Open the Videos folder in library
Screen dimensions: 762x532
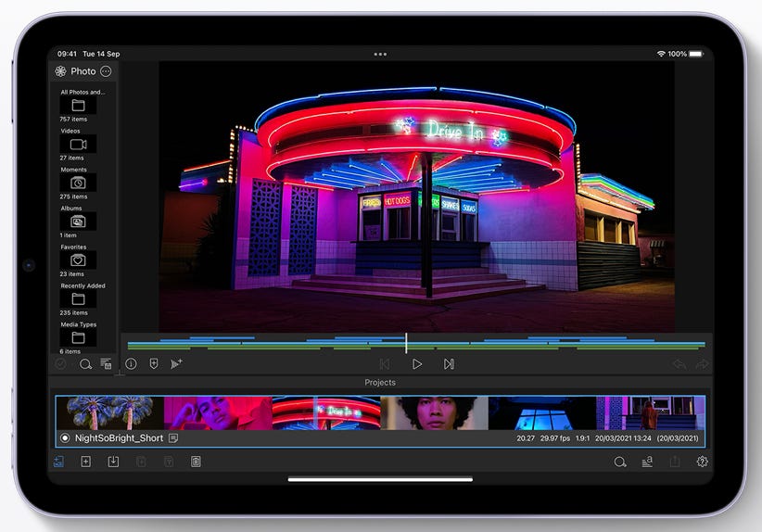tap(78, 145)
